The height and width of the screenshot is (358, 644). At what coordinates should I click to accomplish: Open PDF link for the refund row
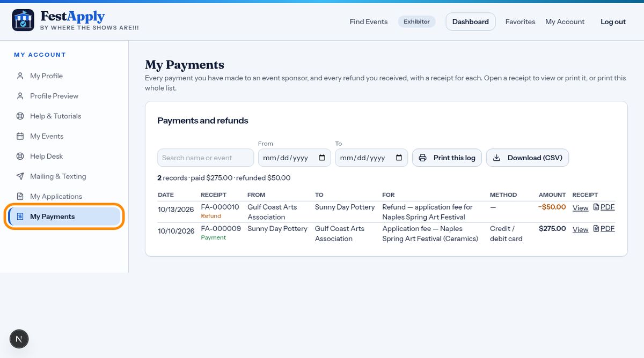point(604,207)
